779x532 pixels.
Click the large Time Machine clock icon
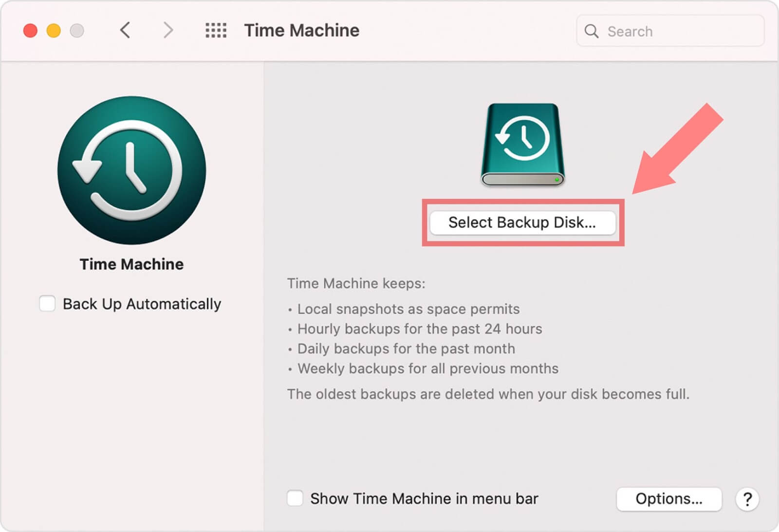[131, 170]
